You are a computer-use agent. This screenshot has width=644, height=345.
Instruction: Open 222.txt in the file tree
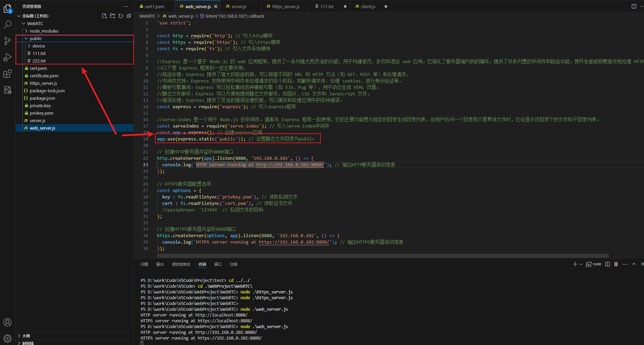(75, 61)
